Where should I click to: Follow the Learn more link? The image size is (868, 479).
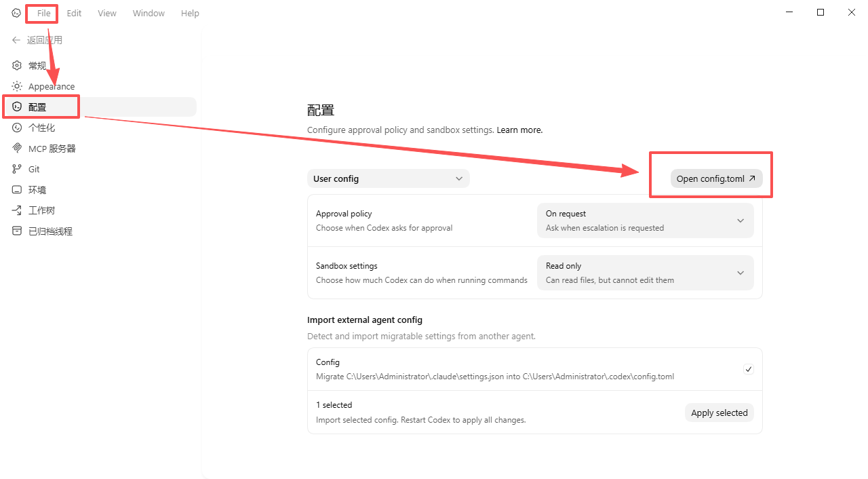519,130
